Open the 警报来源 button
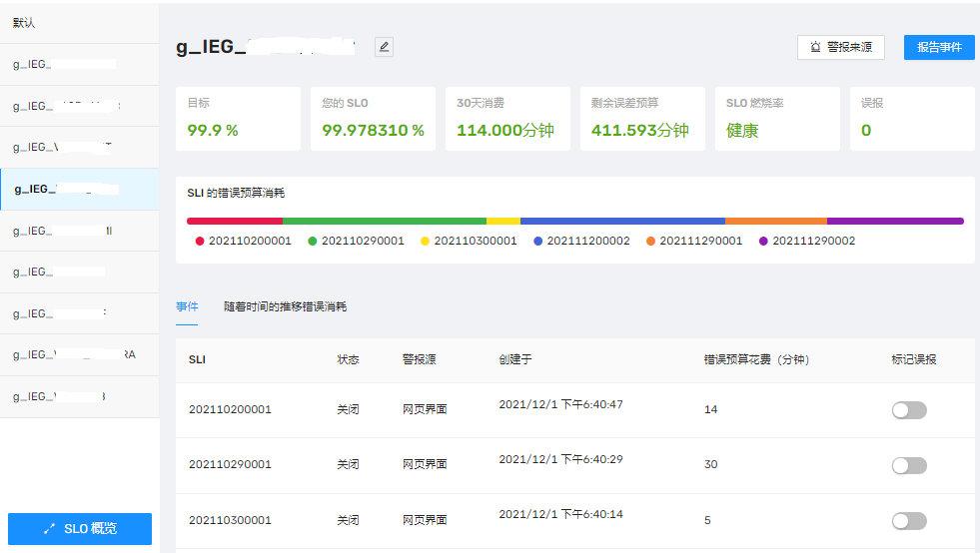 tap(840, 48)
